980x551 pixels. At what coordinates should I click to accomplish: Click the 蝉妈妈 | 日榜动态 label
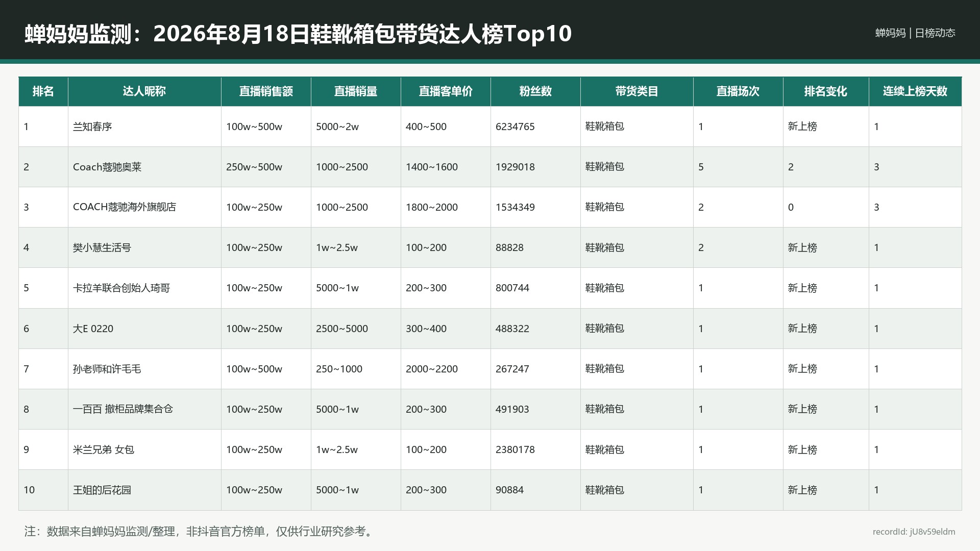[915, 33]
